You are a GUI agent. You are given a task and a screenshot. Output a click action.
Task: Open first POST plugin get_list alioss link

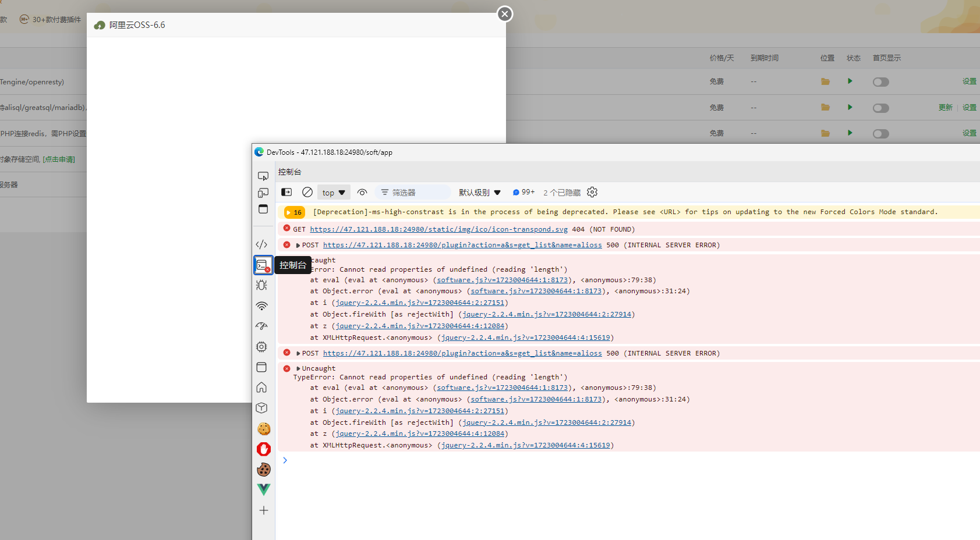[462, 245]
